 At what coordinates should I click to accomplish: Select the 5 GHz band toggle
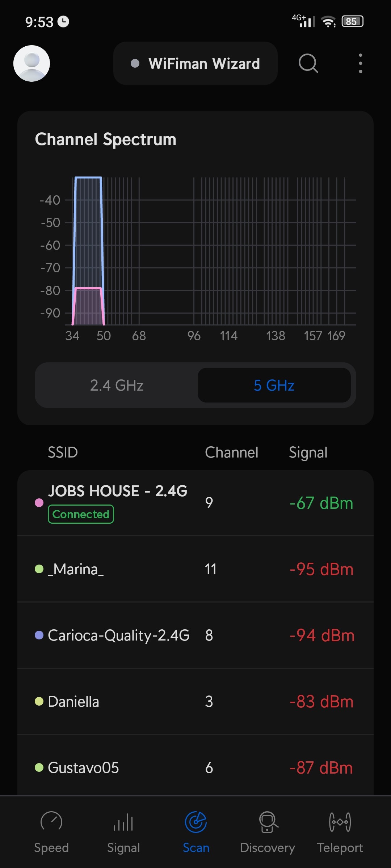point(274,385)
